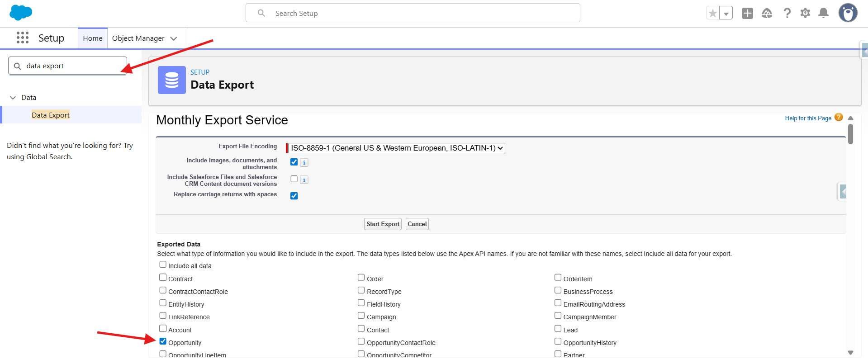The height and width of the screenshot is (364, 868).
Task: Click the Quick Find box with data export
Action: click(68, 66)
